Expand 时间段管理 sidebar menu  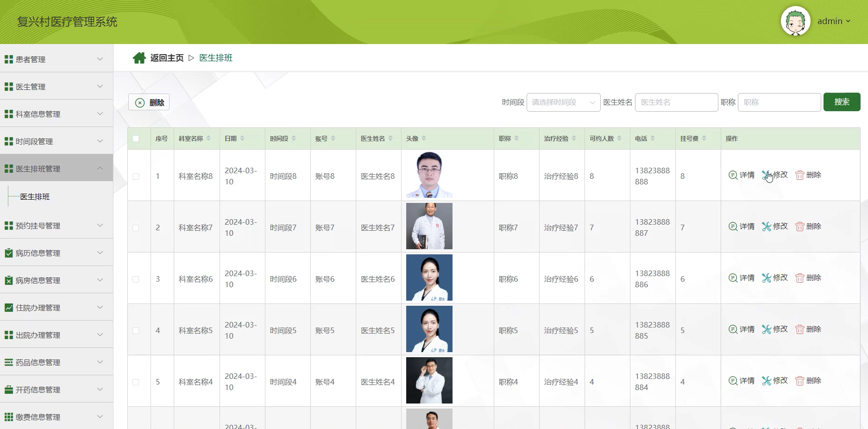coord(57,141)
